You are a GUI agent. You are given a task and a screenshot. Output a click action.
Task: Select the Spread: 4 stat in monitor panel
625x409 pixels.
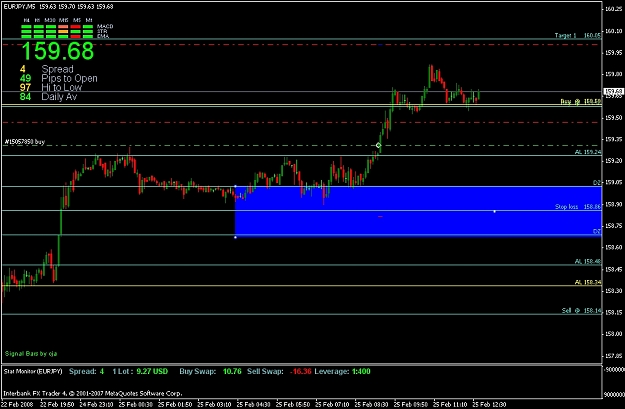86,372
